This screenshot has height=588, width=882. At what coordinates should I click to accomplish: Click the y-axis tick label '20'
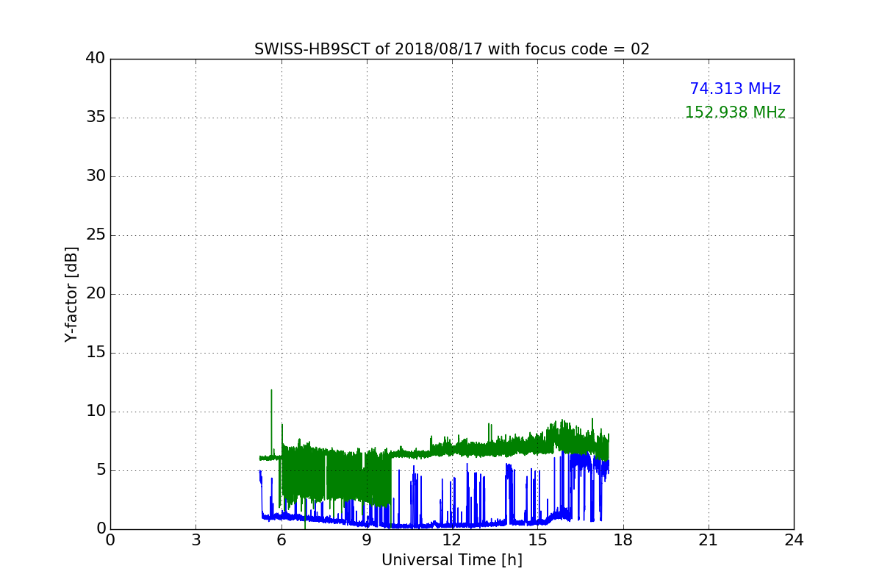[96, 294]
